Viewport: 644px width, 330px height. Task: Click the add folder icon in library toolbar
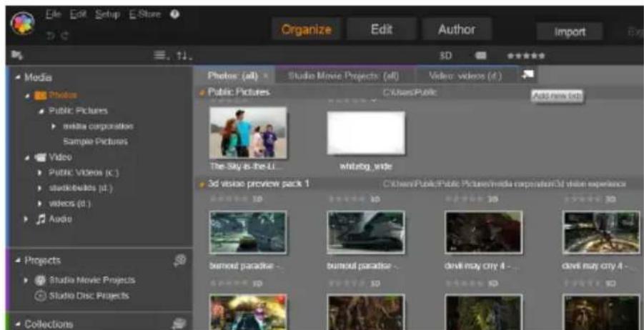pyautogui.click(x=17, y=54)
